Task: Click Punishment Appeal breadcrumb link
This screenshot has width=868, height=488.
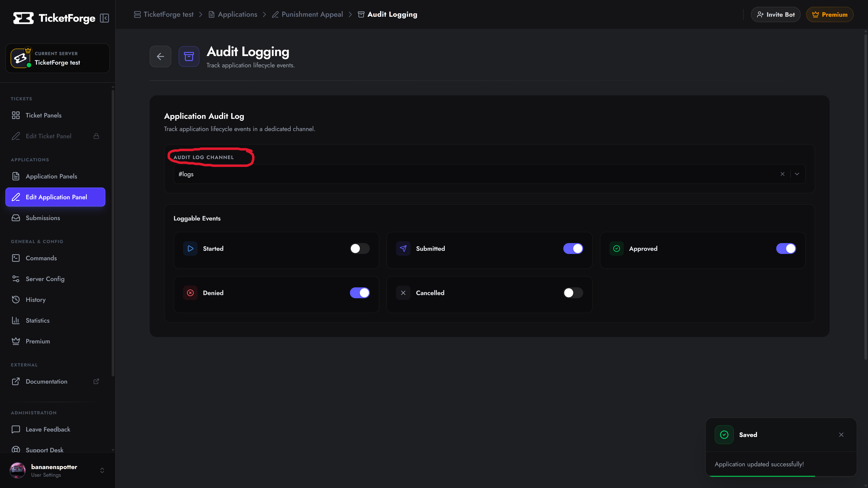Action: [307, 14]
